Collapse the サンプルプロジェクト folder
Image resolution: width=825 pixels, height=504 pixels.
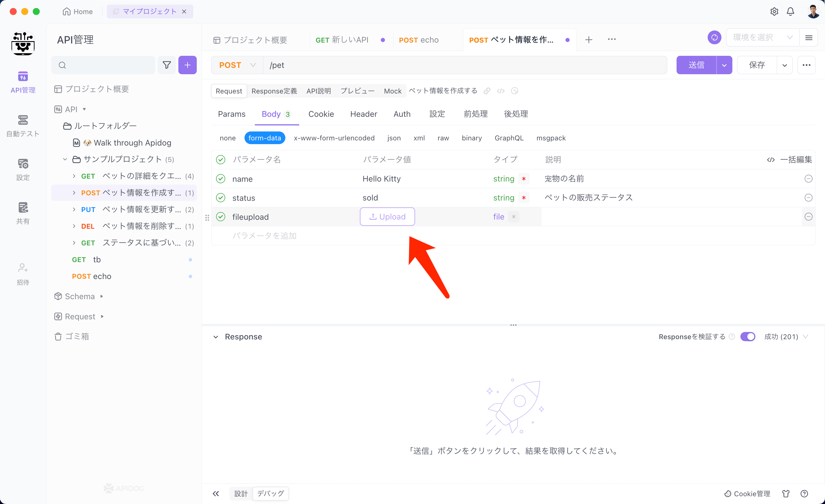point(65,159)
